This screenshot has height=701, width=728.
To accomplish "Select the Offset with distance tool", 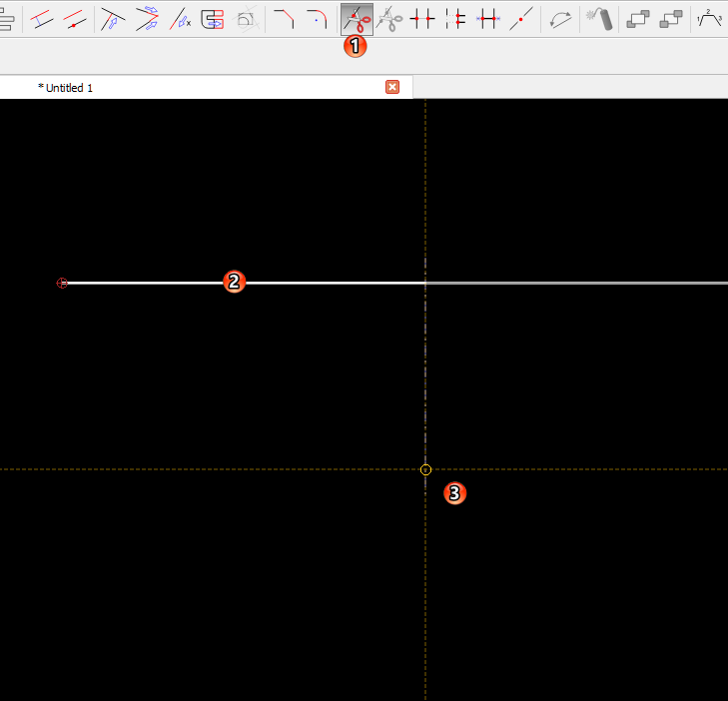I will coord(41,20).
